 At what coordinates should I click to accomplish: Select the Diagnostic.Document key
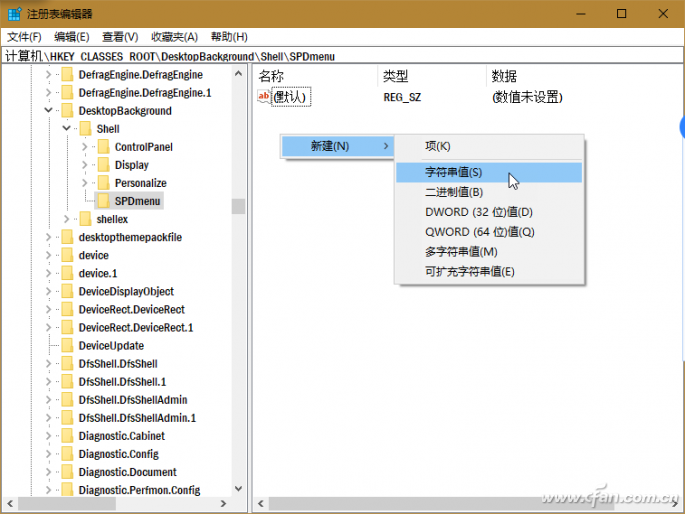(x=128, y=472)
